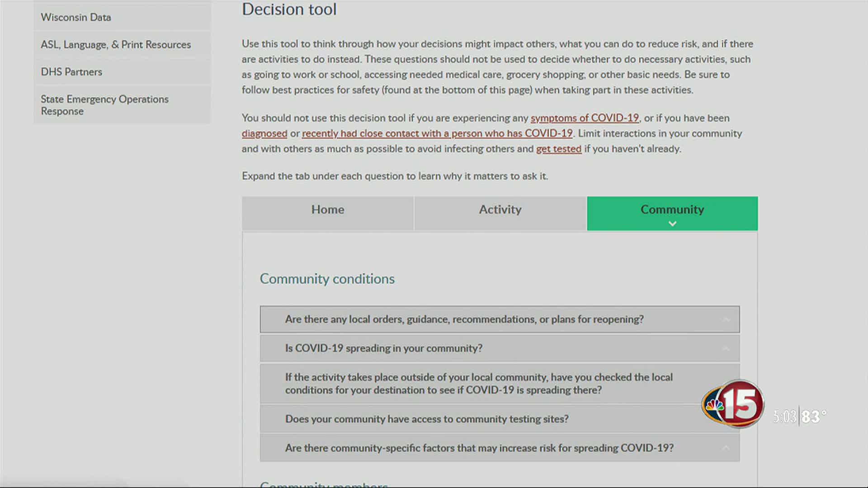Switch to the Home tab

click(328, 210)
